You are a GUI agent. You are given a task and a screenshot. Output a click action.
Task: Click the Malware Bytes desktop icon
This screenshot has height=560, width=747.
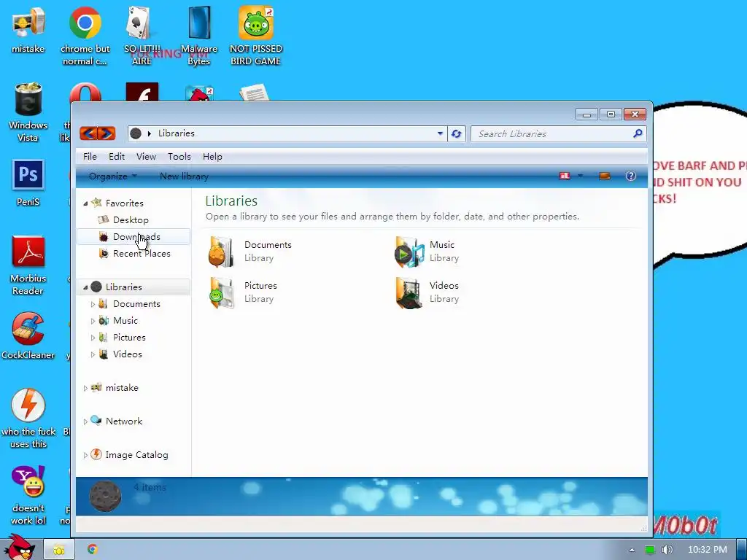tap(199, 35)
